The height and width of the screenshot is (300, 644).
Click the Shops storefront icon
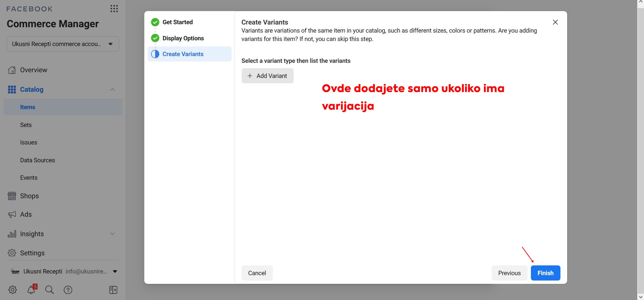pyautogui.click(x=12, y=196)
